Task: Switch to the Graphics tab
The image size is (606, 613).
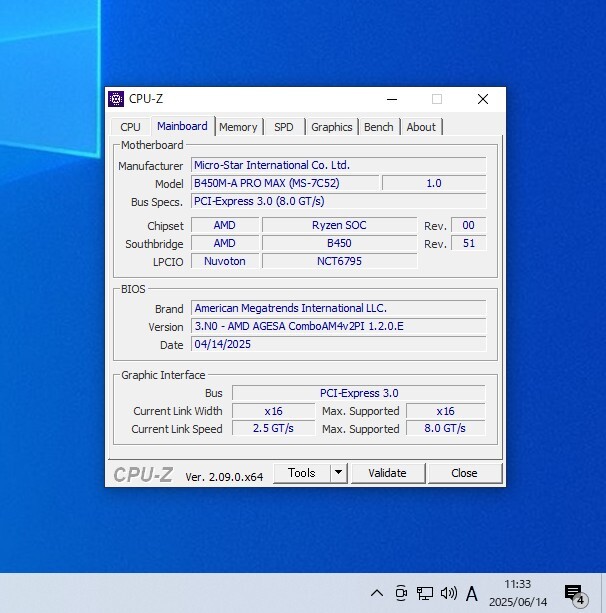Action: click(332, 127)
